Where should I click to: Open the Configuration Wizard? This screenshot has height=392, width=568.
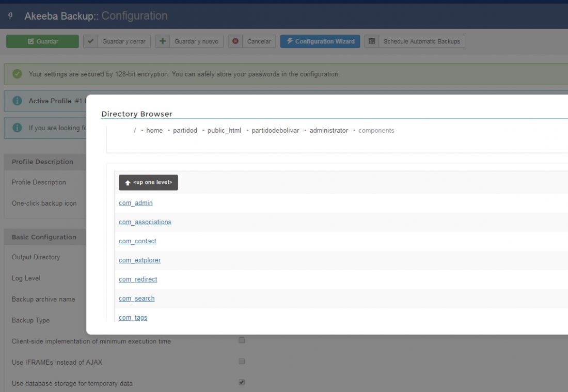[320, 41]
